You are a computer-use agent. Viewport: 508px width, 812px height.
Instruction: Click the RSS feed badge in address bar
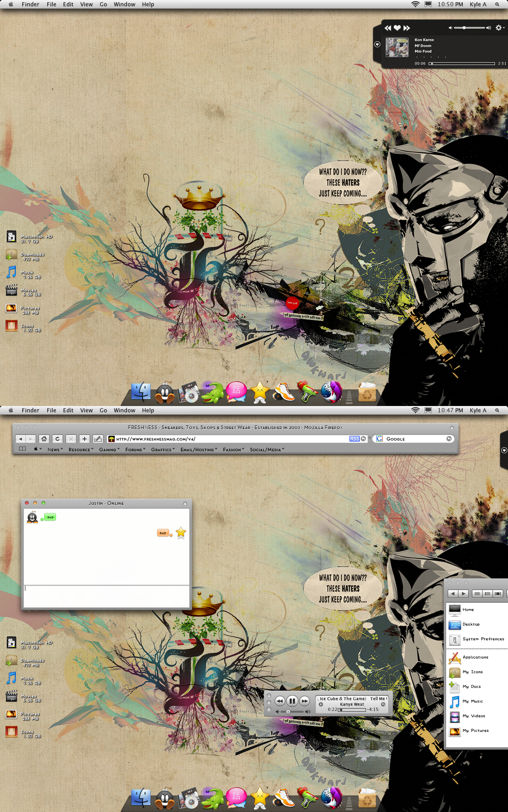pos(354,439)
